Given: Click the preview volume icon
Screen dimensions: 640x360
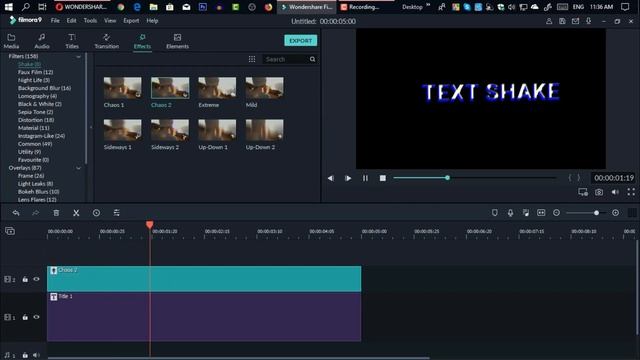Looking at the screenshot, I should coord(615,192).
